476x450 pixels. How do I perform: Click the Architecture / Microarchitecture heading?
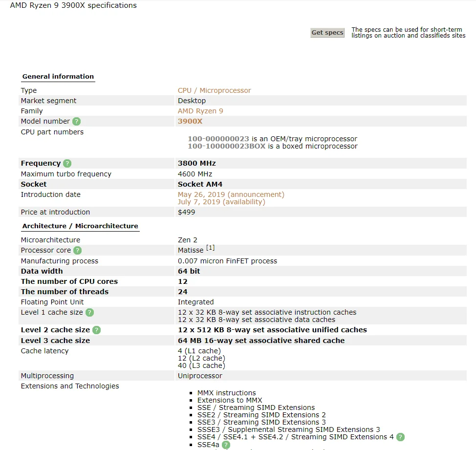[80, 226]
